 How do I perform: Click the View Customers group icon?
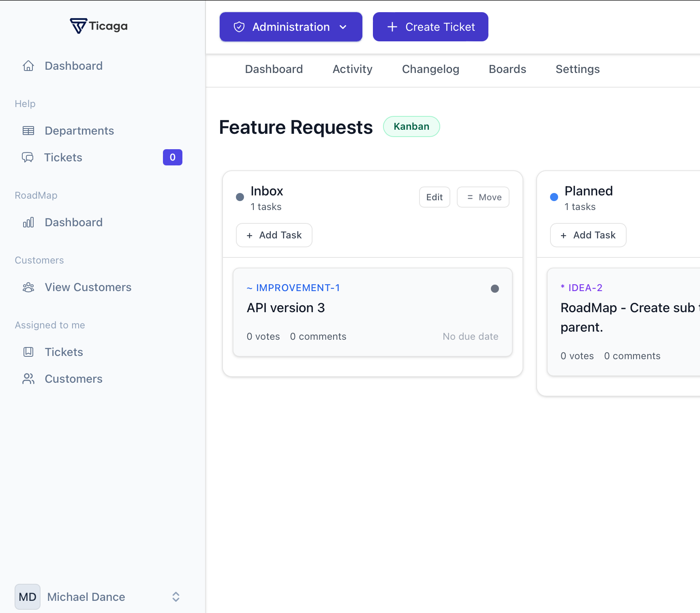tap(28, 287)
